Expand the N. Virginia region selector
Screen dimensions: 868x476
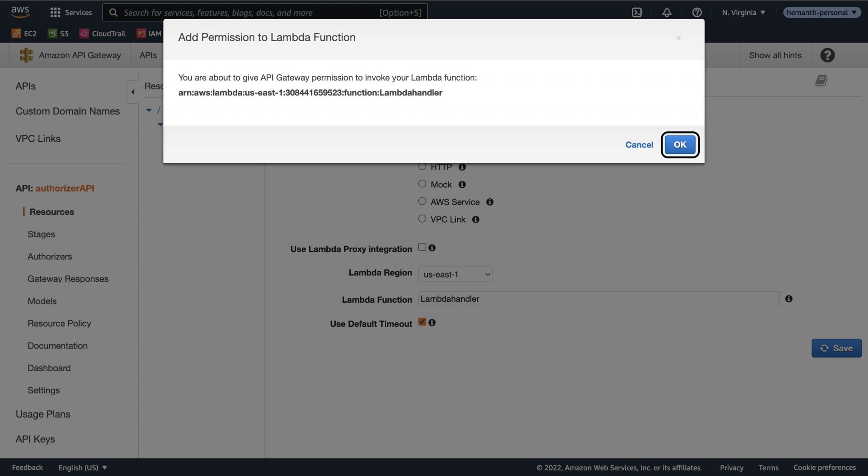pos(743,12)
